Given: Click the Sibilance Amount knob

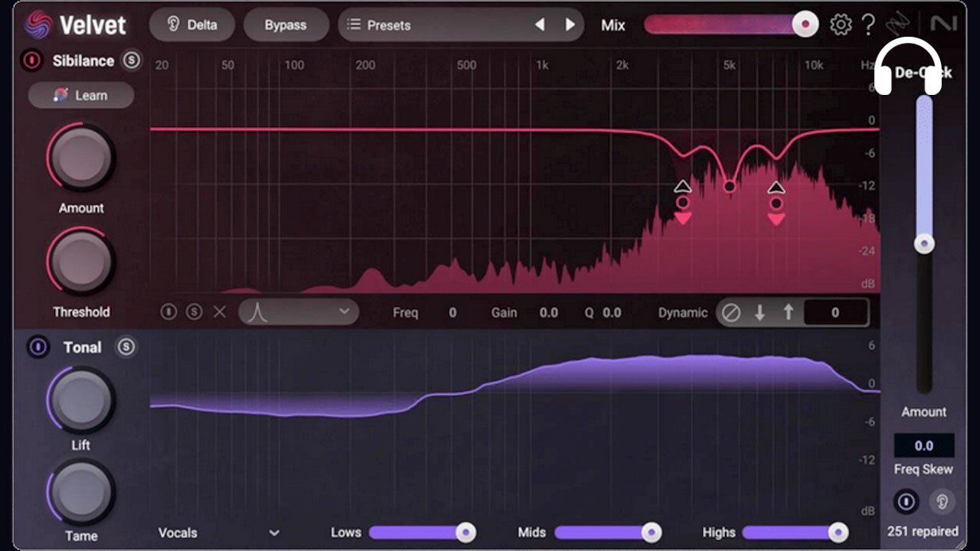Looking at the screenshot, I should click(x=81, y=158).
